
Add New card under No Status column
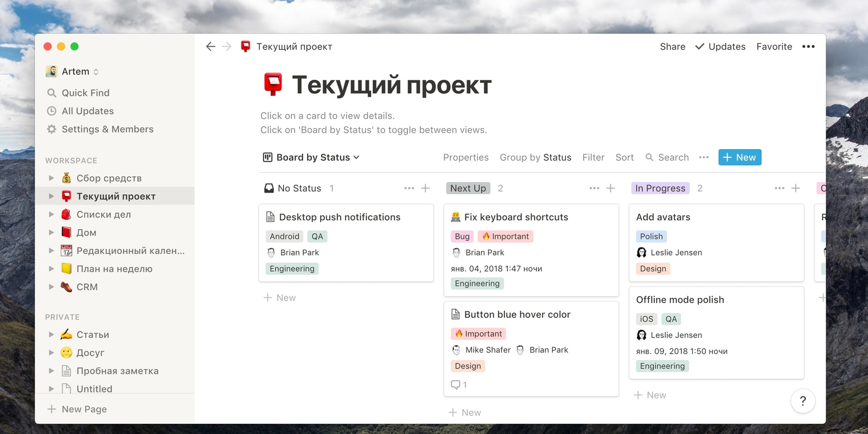[280, 298]
